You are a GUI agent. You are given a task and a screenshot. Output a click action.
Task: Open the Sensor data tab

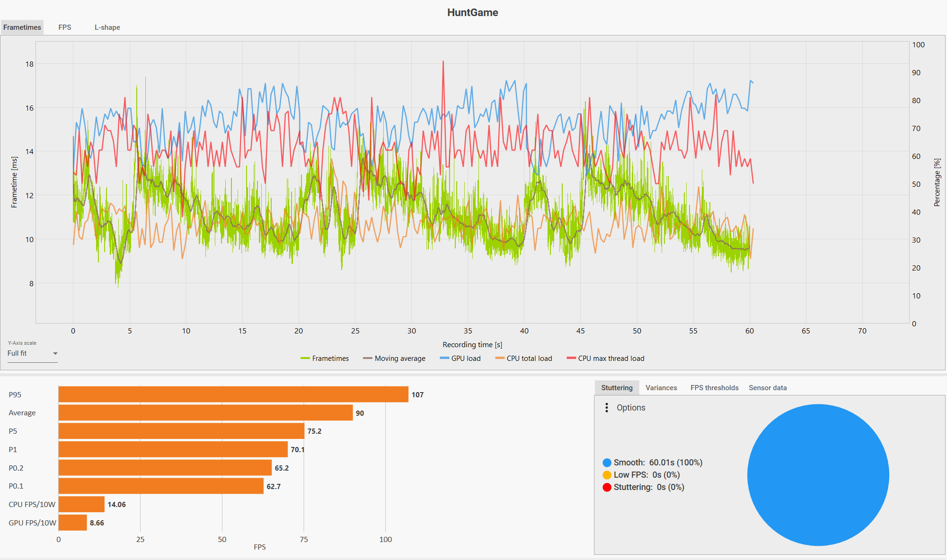pyautogui.click(x=768, y=388)
